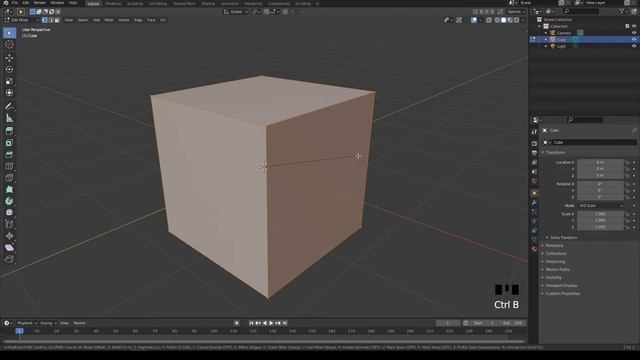Switch to wireframe viewport shading
The image size is (640, 360).
[497, 20]
